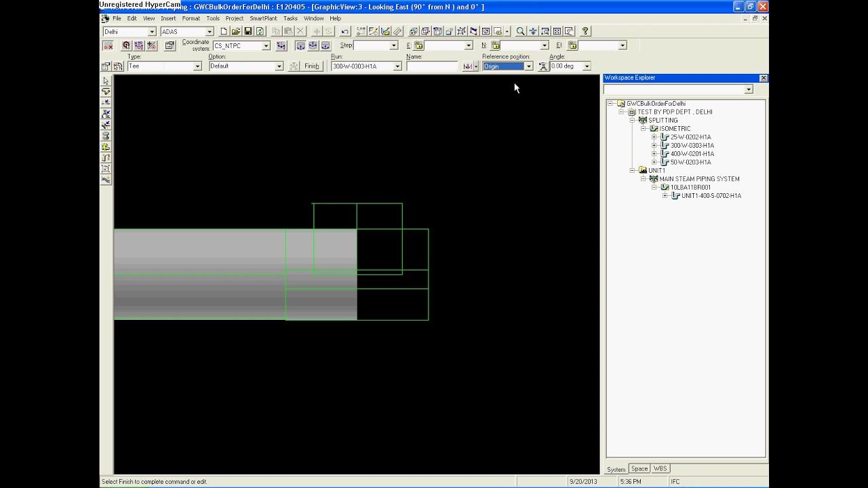Click the PinPoint reposition target icon

pyautogui.click(x=126, y=45)
